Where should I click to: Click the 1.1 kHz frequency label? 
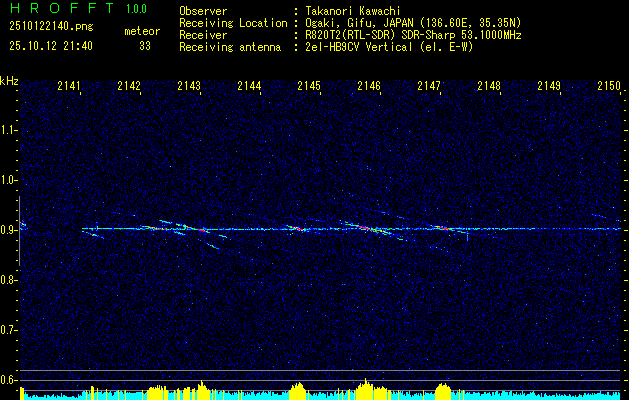[x=7, y=130]
